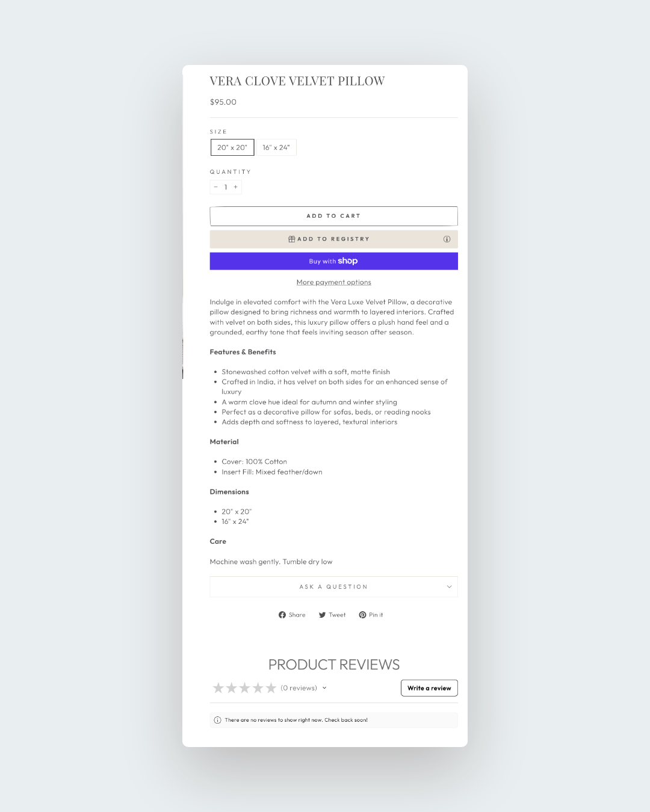
Task: Decrease quantity with the minus icon
Action: click(215, 187)
